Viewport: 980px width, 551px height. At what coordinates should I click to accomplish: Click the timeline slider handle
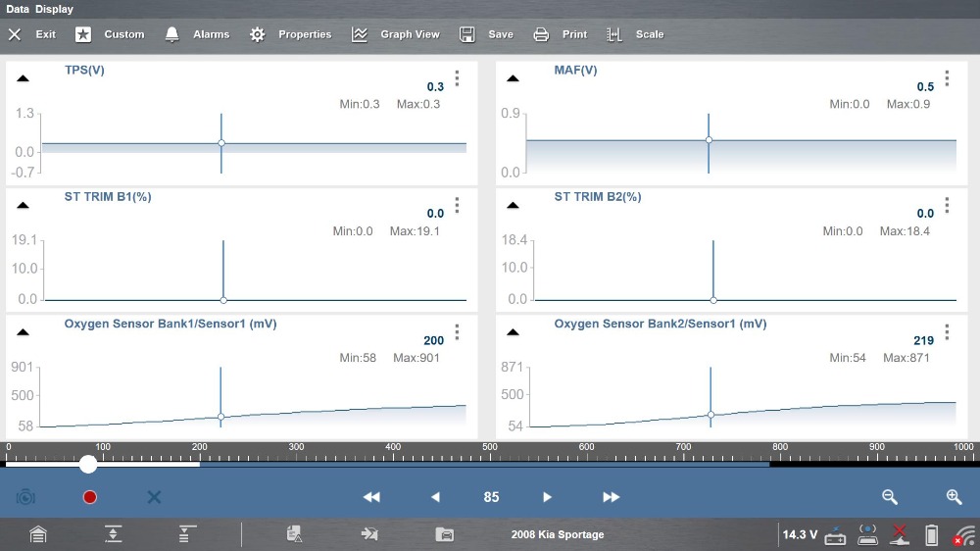[88, 464]
